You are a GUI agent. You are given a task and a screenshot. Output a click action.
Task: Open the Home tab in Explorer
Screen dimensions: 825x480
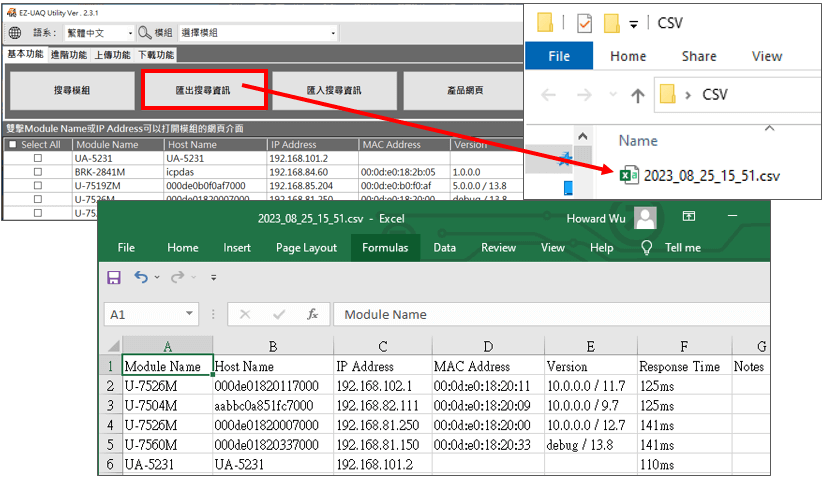(x=628, y=56)
